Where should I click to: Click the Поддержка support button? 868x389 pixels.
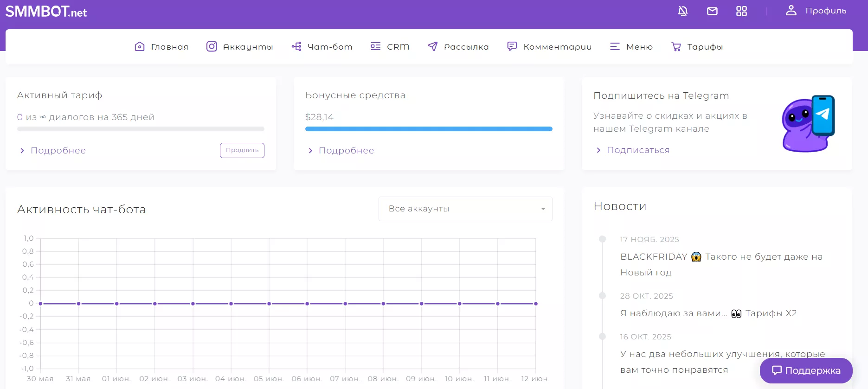pos(806,370)
